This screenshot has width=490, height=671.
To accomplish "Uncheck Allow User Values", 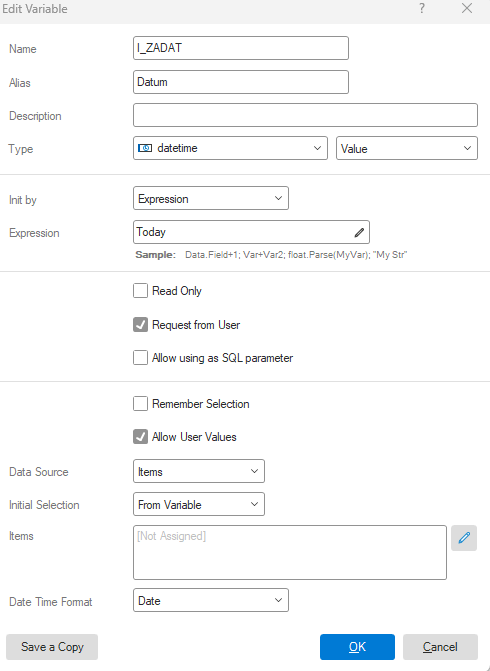I will point(140,437).
